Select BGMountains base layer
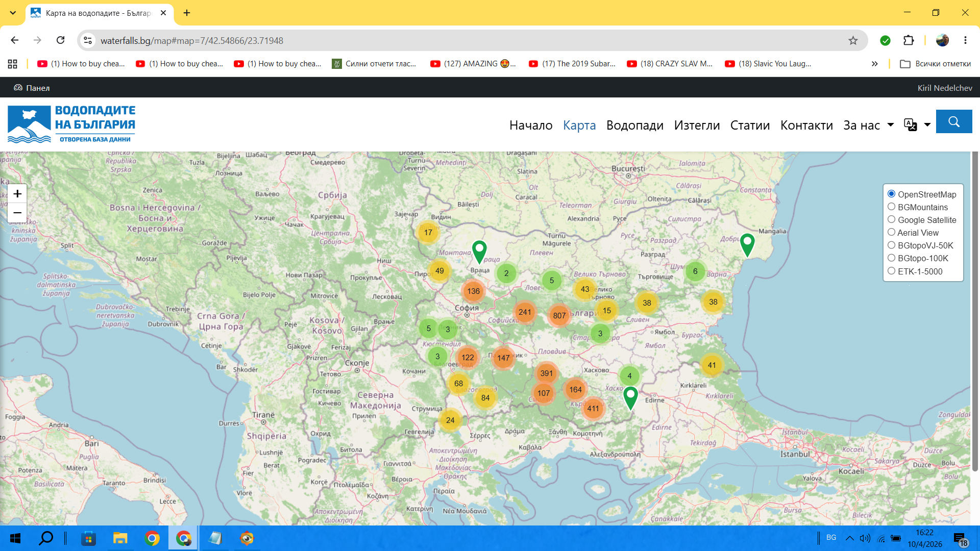This screenshot has width=980, height=551. (x=891, y=207)
